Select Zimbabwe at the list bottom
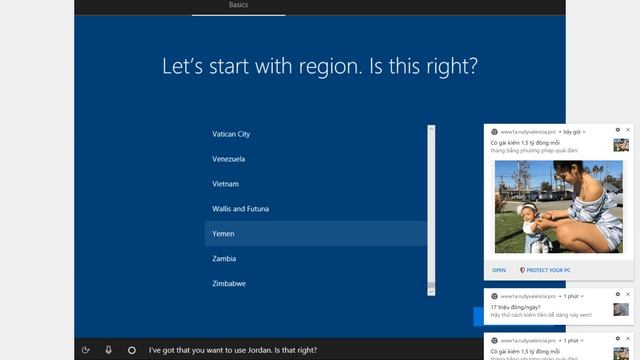This screenshot has width=640, height=360. (316, 283)
